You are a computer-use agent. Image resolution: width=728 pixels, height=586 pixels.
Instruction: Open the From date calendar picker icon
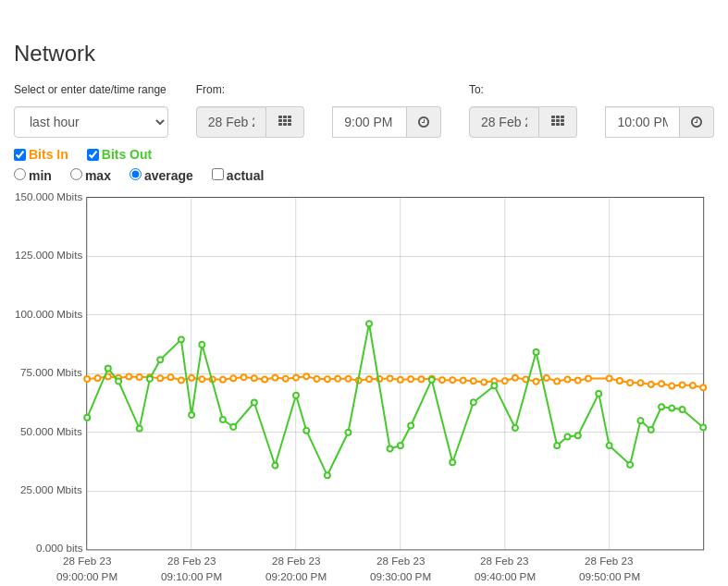pos(285,122)
